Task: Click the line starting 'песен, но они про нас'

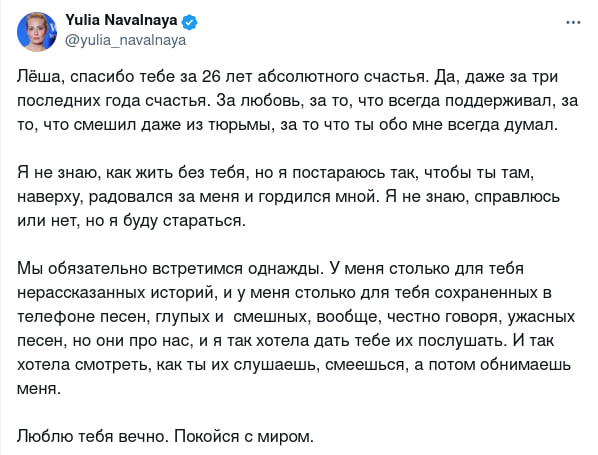Action: coord(285,341)
